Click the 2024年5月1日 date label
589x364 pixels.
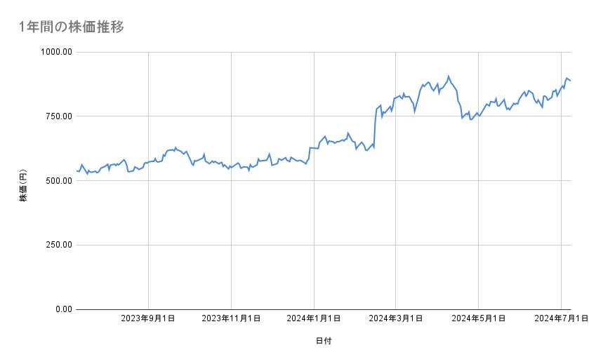click(478, 319)
